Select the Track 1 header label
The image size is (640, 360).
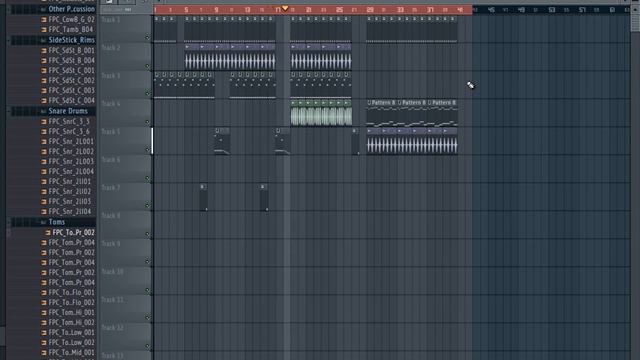[111, 20]
